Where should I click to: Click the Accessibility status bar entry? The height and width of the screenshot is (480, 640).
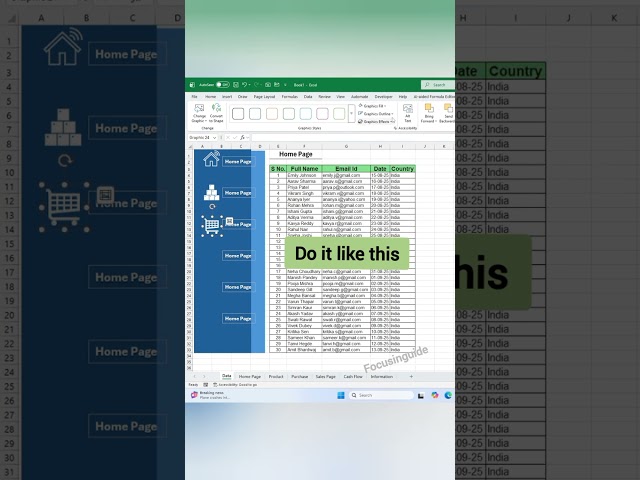[235, 385]
